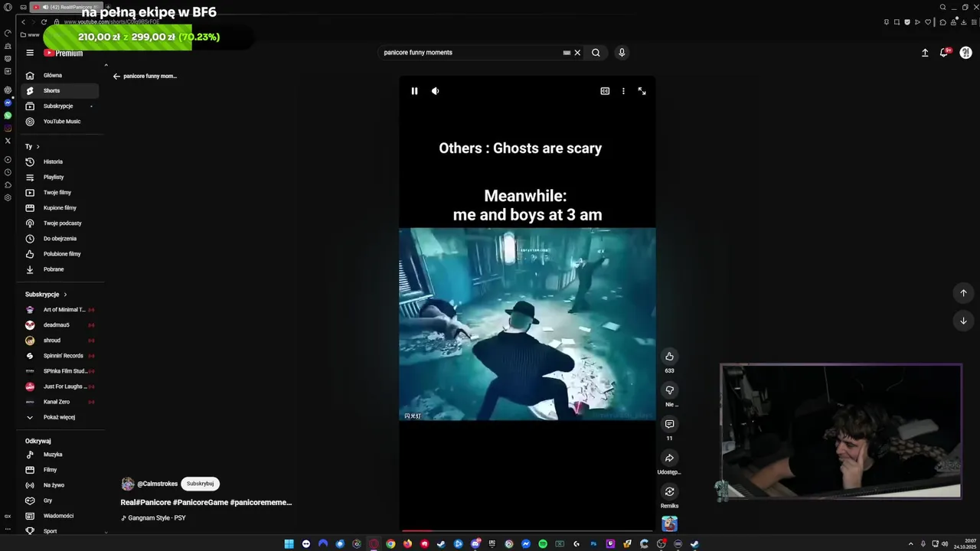This screenshot has width=980, height=551.
Task: Open the Remiks option
Action: click(669, 491)
